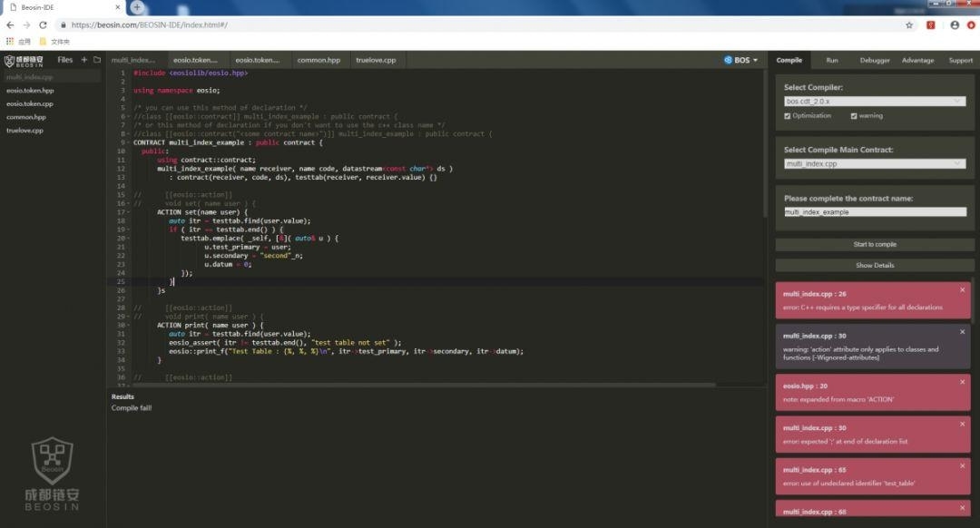Open the BOS chain dropdown

pos(741,60)
